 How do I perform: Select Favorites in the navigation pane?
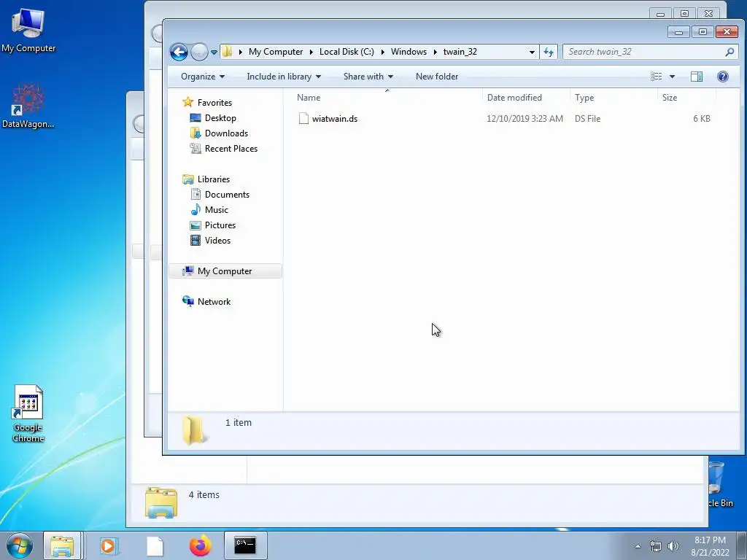point(214,103)
